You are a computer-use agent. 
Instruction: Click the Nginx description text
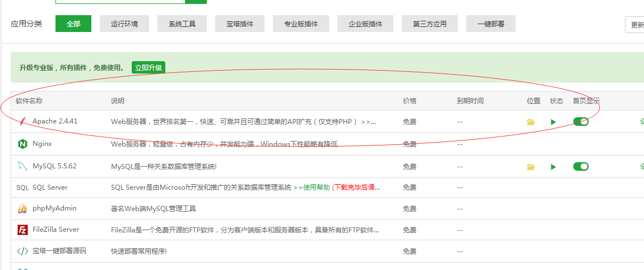pyautogui.click(x=224, y=144)
